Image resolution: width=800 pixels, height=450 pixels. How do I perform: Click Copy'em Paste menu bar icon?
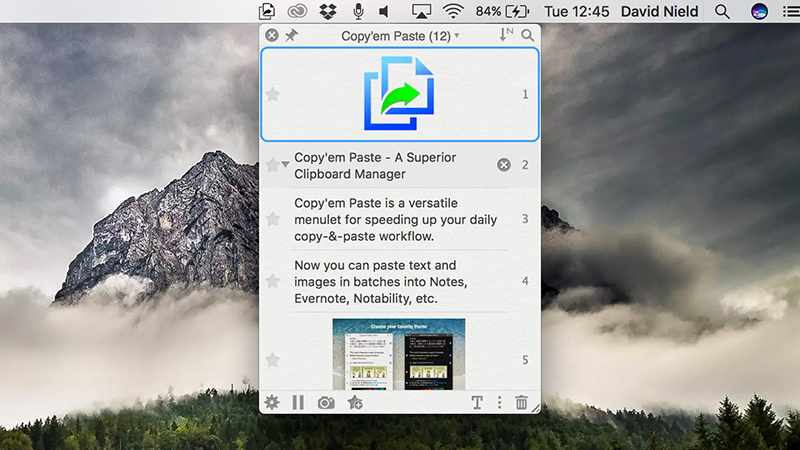[267, 11]
